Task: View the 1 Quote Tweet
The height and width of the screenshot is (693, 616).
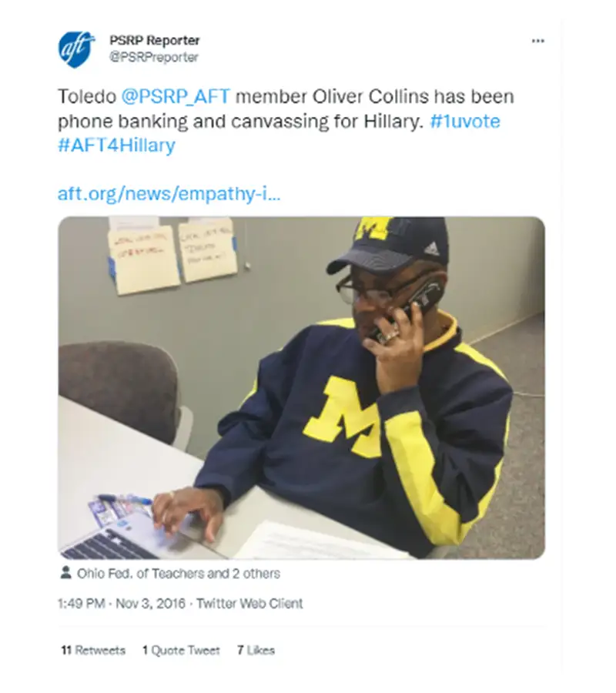Action: (181, 651)
